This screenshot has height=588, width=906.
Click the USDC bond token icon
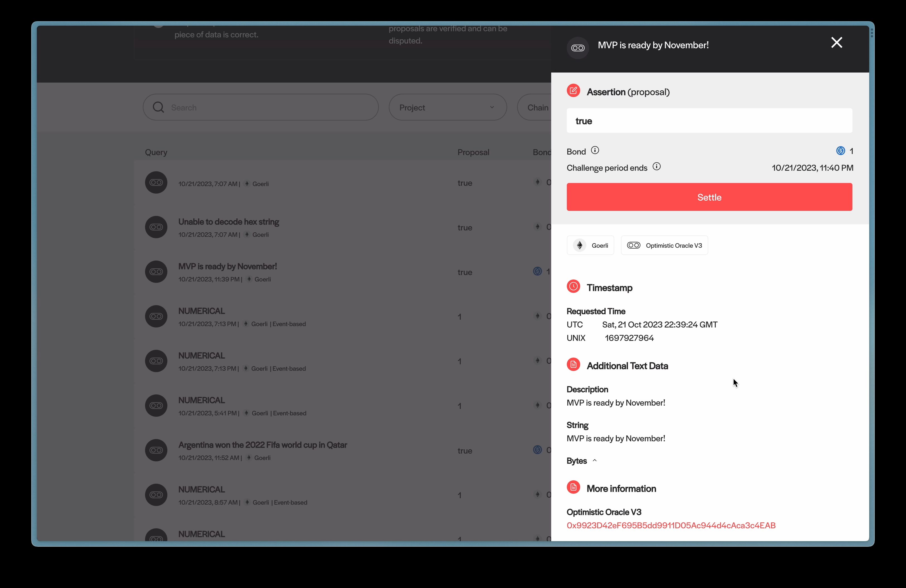click(x=840, y=151)
